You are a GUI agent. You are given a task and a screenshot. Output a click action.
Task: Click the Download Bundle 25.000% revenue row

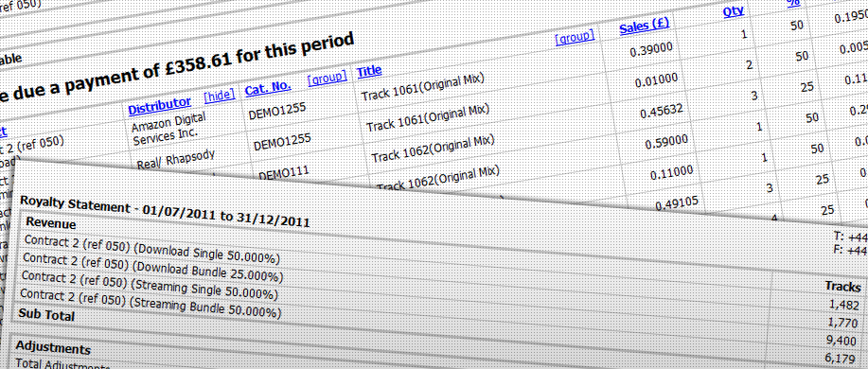[152, 267]
